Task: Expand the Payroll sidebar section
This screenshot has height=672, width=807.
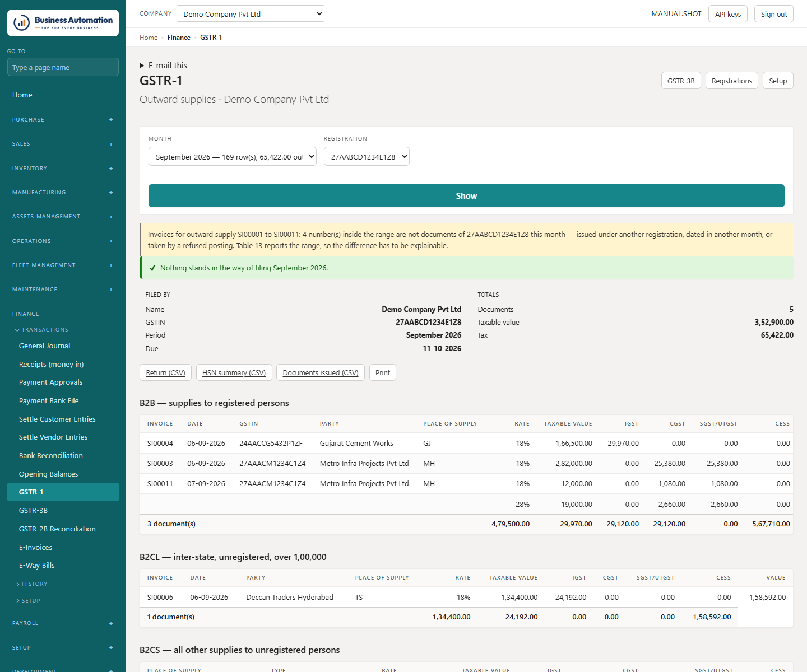Action: coord(63,623)
